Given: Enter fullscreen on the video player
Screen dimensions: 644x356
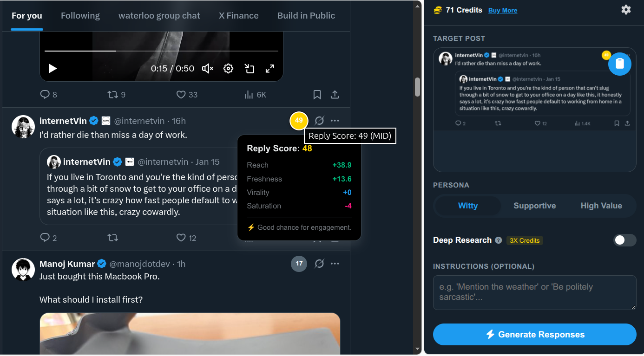Looking at the screenshot, I should point(269,69).
